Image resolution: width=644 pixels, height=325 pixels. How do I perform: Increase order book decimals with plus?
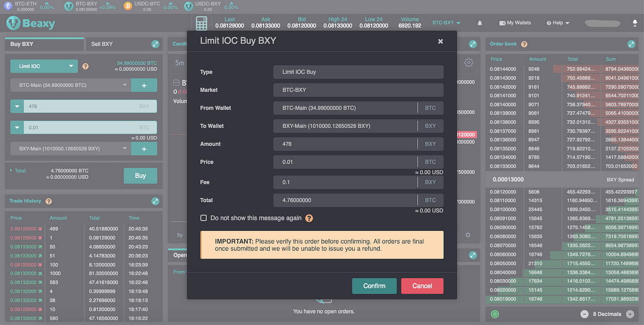pos(630,314)
